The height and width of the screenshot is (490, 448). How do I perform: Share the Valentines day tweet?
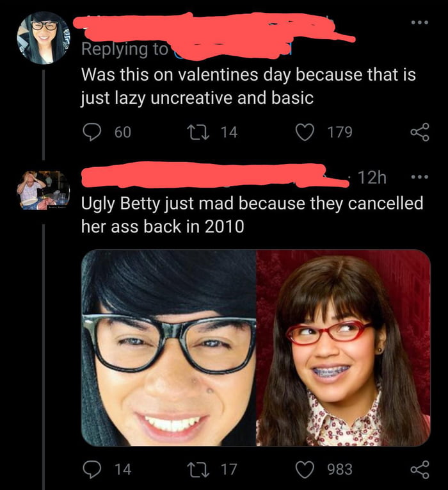pyautogui.click(x=419, y=132)
